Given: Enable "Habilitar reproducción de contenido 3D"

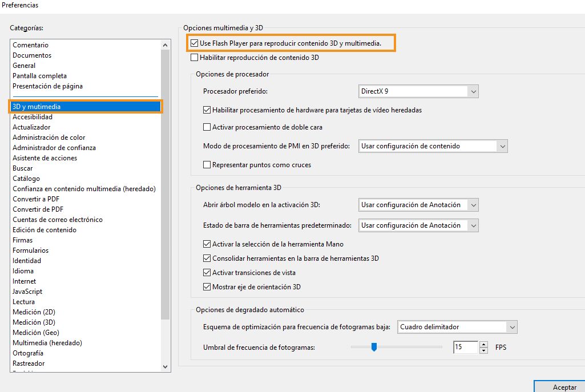Looking at the screenshot, I should click(x=193, y=57).
